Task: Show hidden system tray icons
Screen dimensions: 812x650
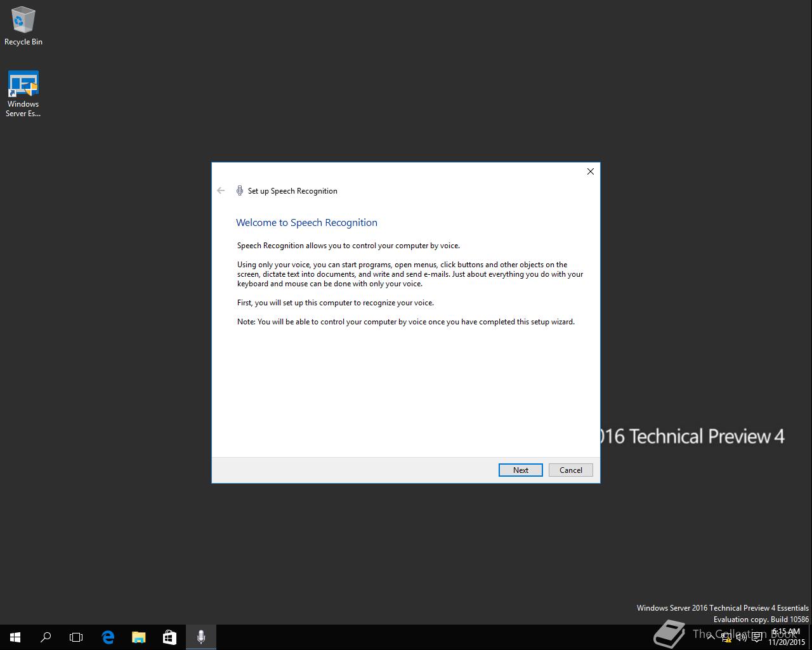Action: click(x=711, y=637)
